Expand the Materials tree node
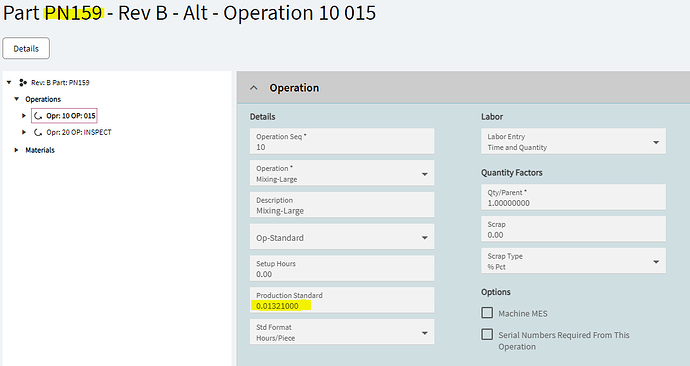690x366 pixels. (x=16, y=150)
